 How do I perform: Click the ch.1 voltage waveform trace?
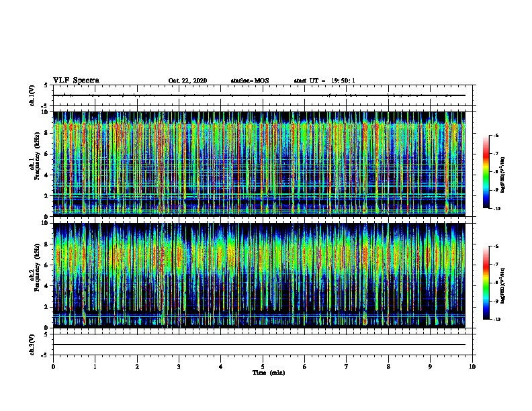pos(259,95)
